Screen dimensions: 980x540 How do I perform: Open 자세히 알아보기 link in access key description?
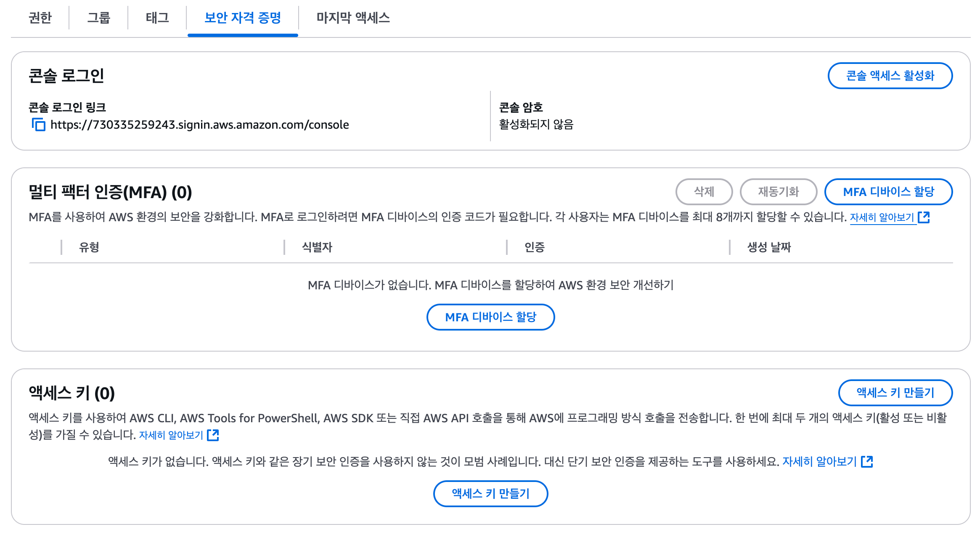171,435
